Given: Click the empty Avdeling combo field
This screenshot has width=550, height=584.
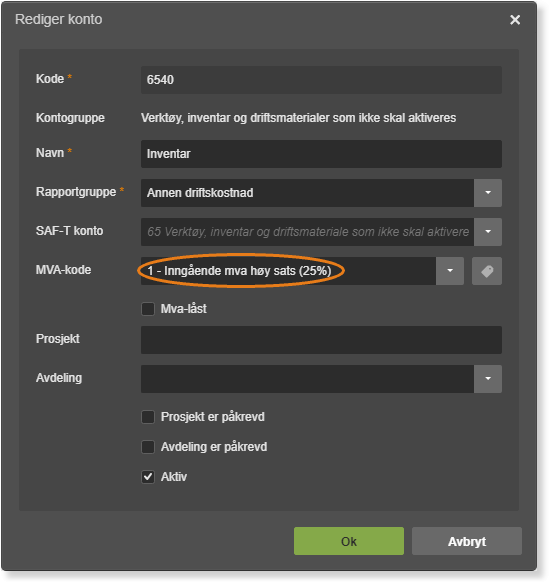Looking at the screenshot, I should [308, 379].
